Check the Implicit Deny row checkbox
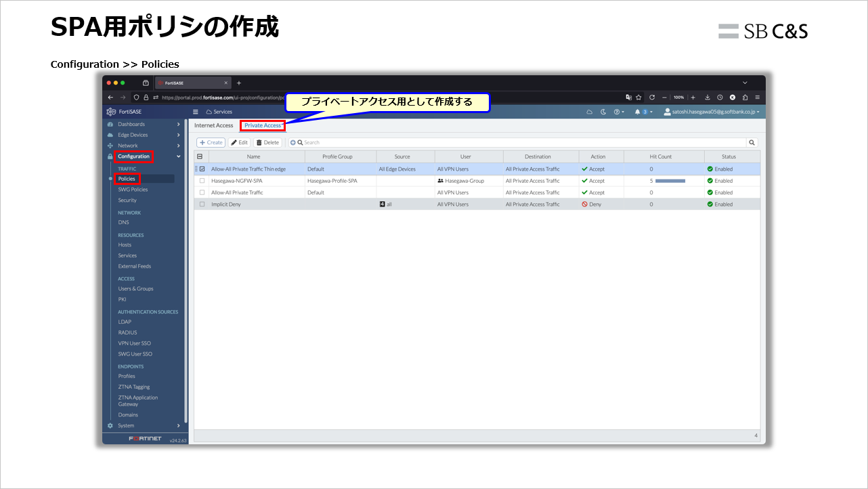This screenshot has width=868, height=489. [x=202, y=204]
